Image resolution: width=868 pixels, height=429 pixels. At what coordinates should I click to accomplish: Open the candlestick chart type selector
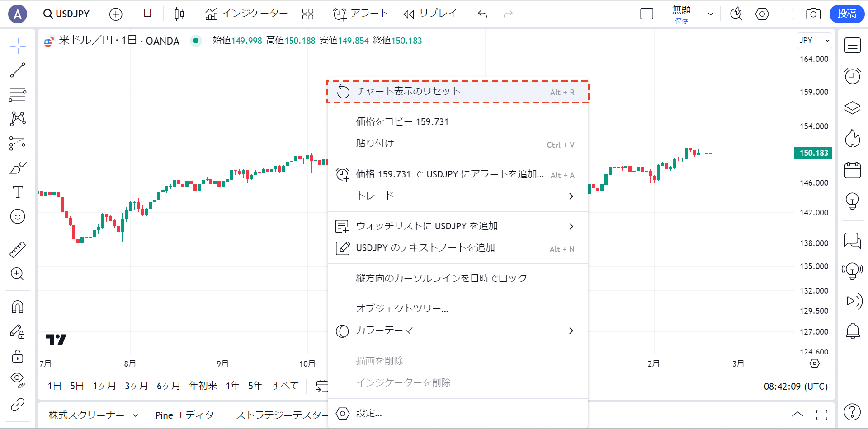tap(179, 14)
